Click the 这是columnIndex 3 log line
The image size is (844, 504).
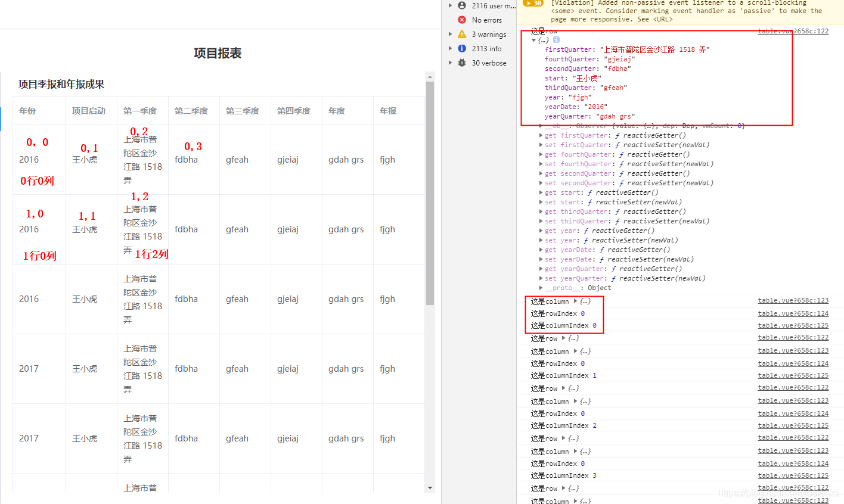pos(563,475)
